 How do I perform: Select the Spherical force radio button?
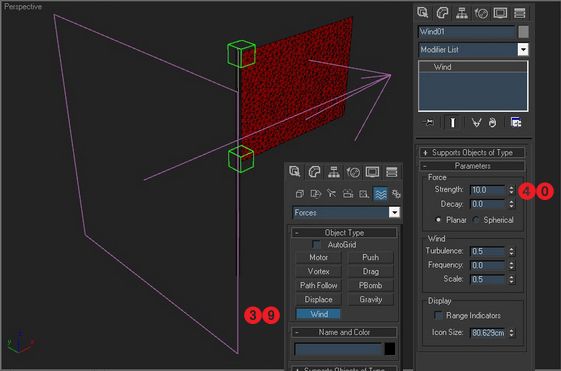475,220
